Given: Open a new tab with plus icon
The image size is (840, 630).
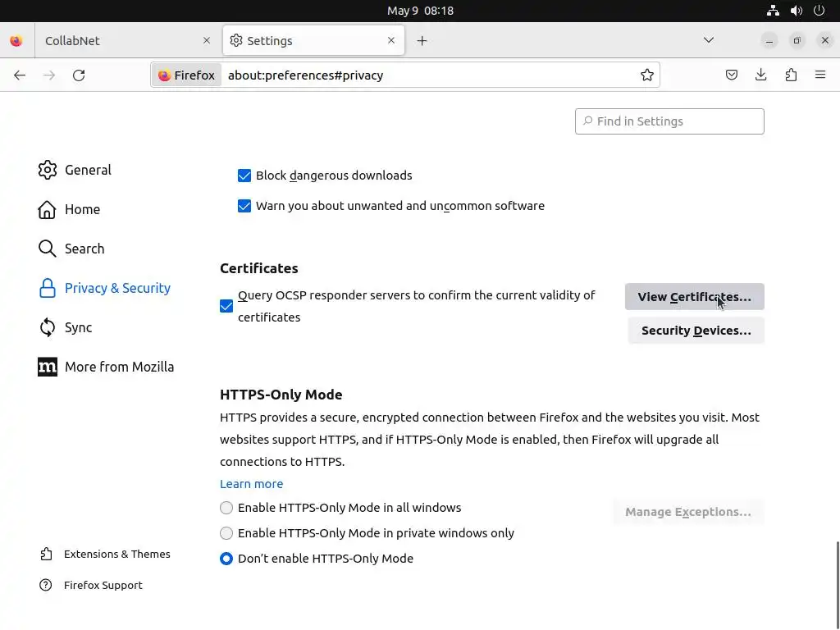Looking at the screenshot, I should pos(422,41).
